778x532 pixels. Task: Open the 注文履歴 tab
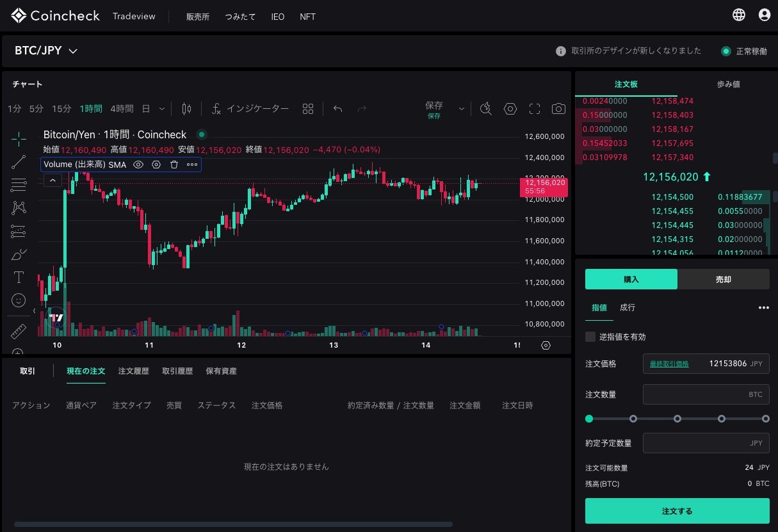coord(133,371)
